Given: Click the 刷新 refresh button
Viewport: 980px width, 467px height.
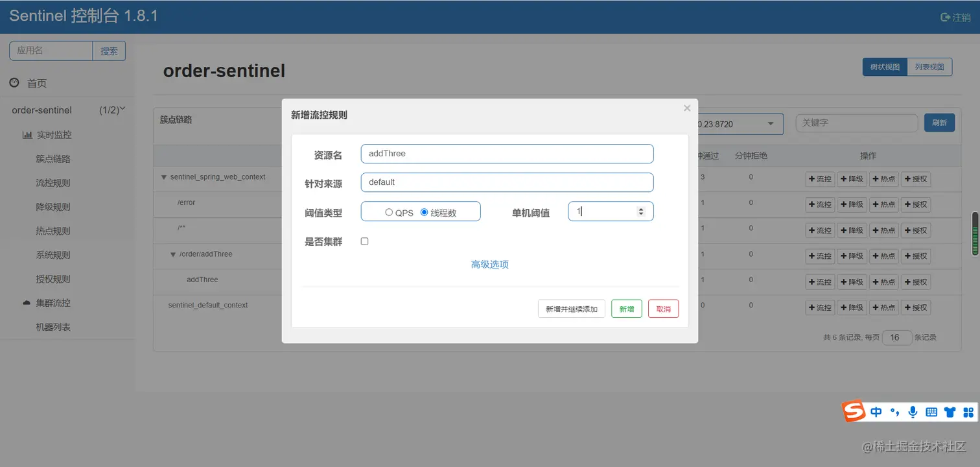Looking at the screenshot, I should pyautogui.click(x=939, y=123).
